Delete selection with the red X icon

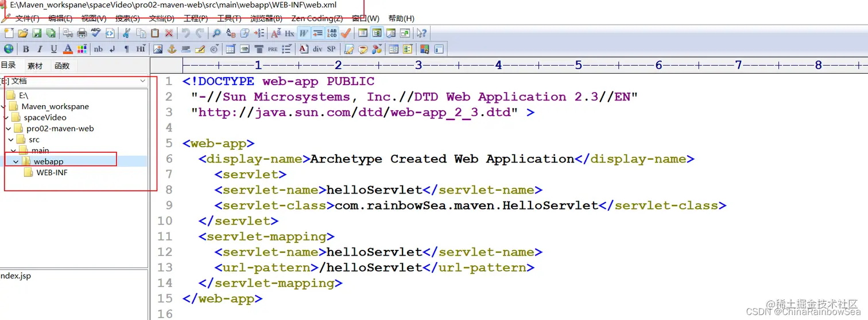click(x=168, y=33)
